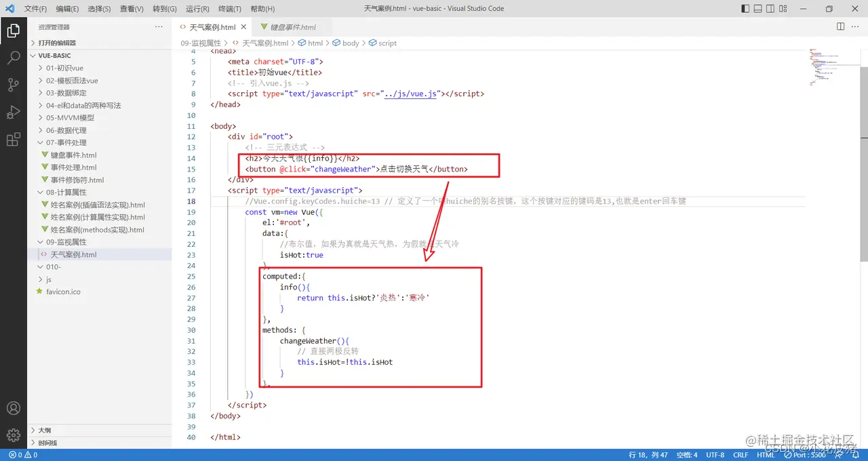Expand the 打开的编辑器 section
Viewport: 868px width, 461px height.
click(x=100, y=43)
